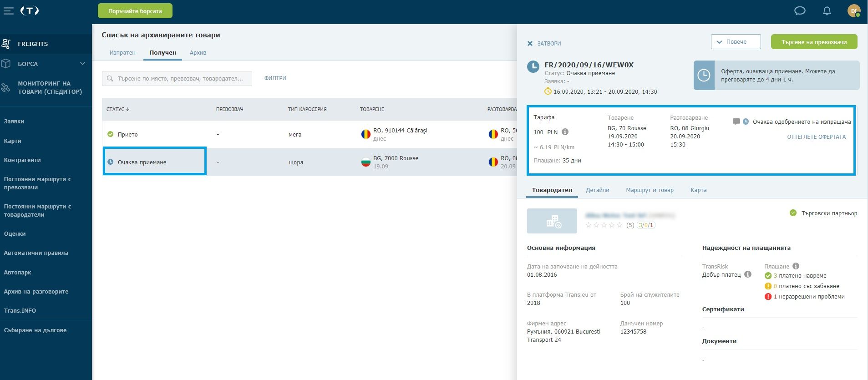Switch to the Получен tab
Image resolution: width=868 pixels, height=380 pixels.
(x=162, y=53)
